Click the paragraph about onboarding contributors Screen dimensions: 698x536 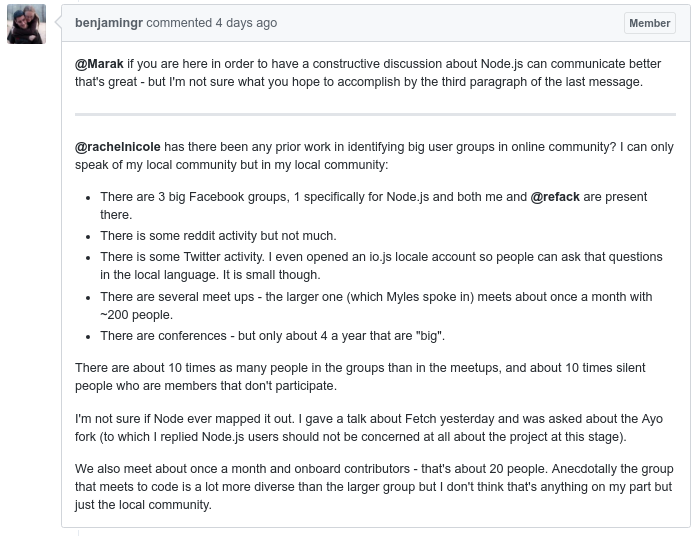(x=374, y=487)
